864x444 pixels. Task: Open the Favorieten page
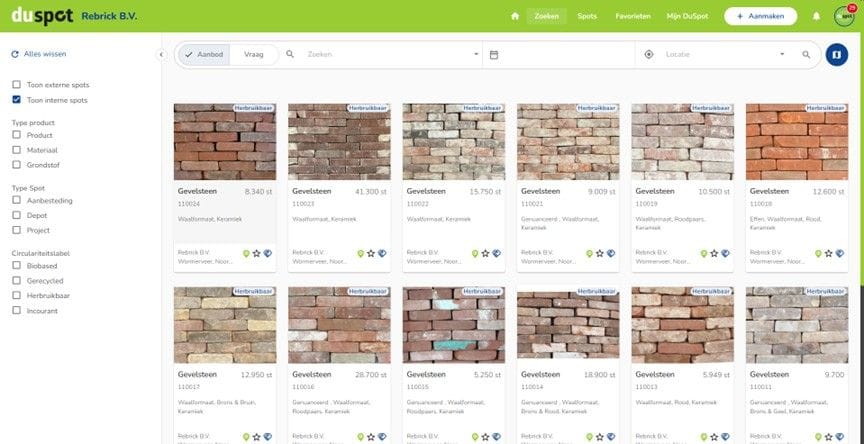[x=633, y=16]
